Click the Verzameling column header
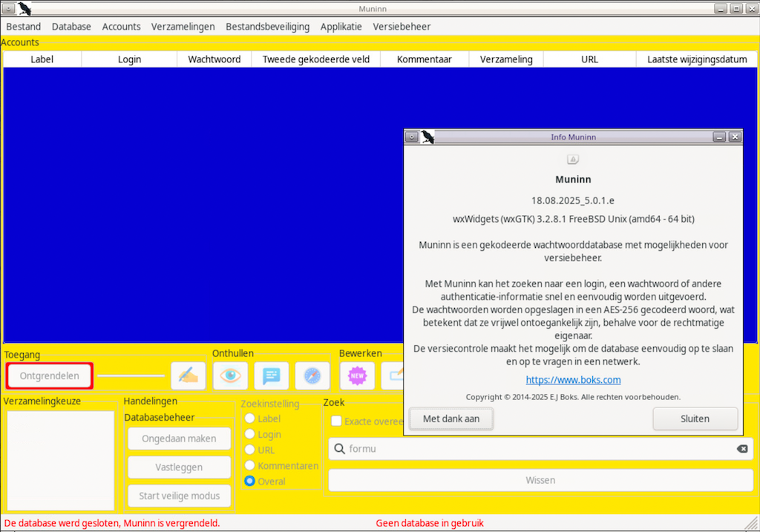760x532 pixels. pyautogui.click(x=506, y=59)
